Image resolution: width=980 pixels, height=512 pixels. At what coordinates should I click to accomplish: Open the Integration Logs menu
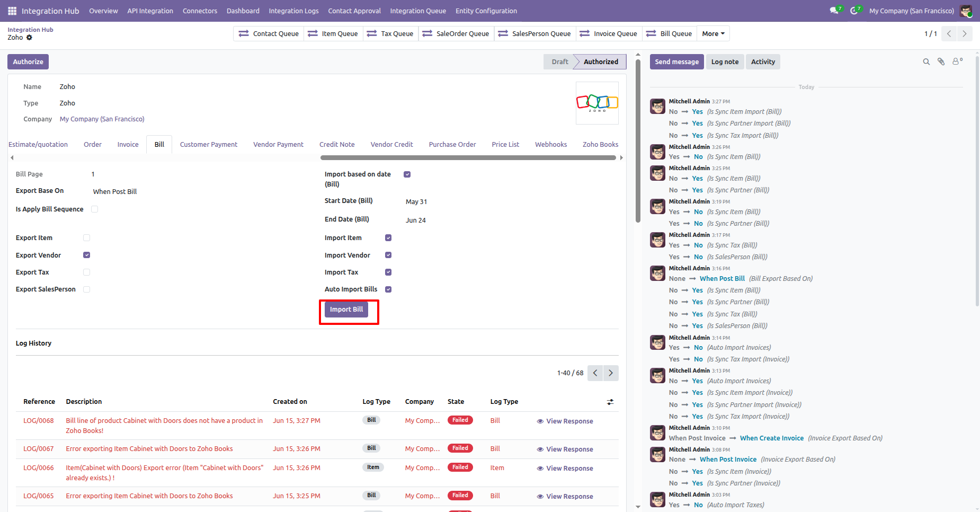point(293,11)
